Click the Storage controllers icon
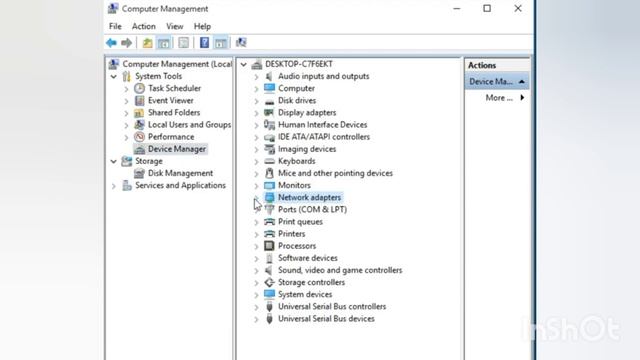640x360 pixels. coord(269,282)
